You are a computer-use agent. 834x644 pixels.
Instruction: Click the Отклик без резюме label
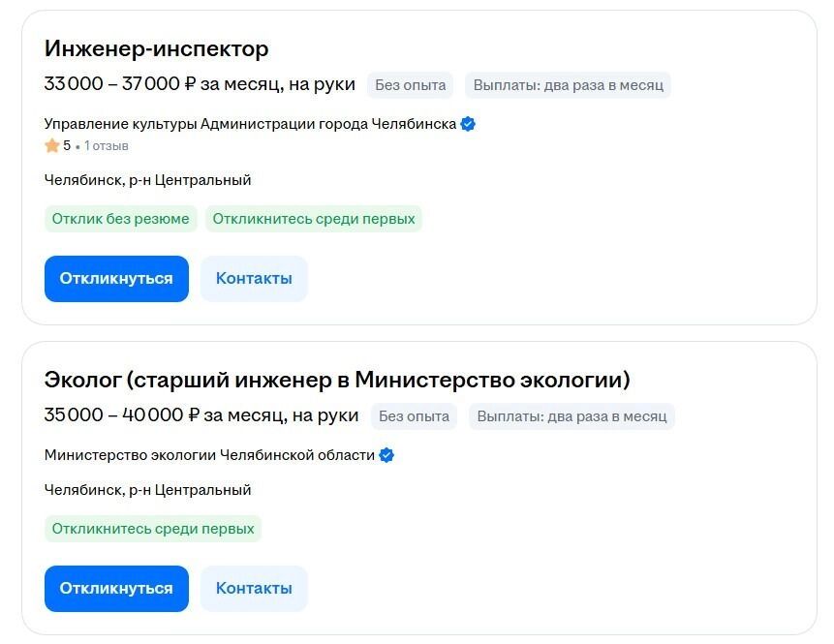point(121,219)
